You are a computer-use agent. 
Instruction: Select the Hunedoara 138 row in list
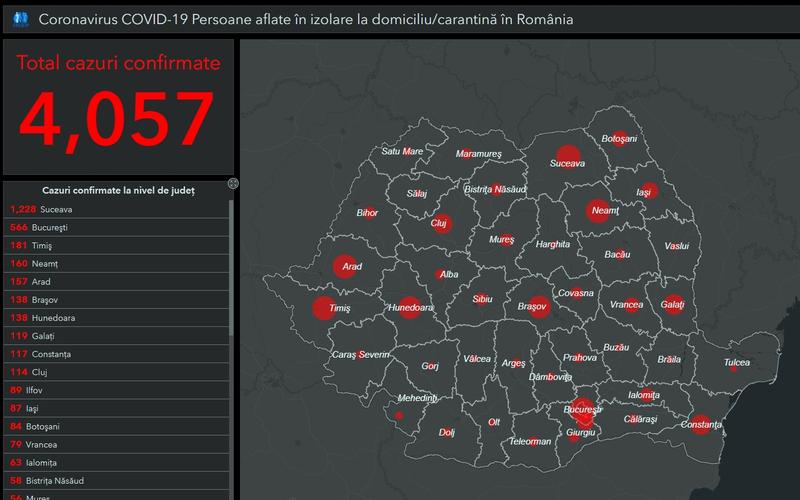(116, 318)
